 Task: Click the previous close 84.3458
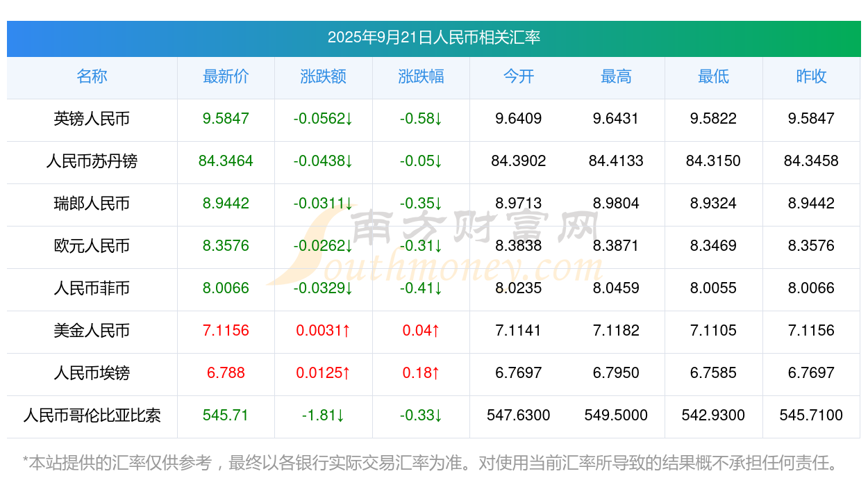click(811, 161)
